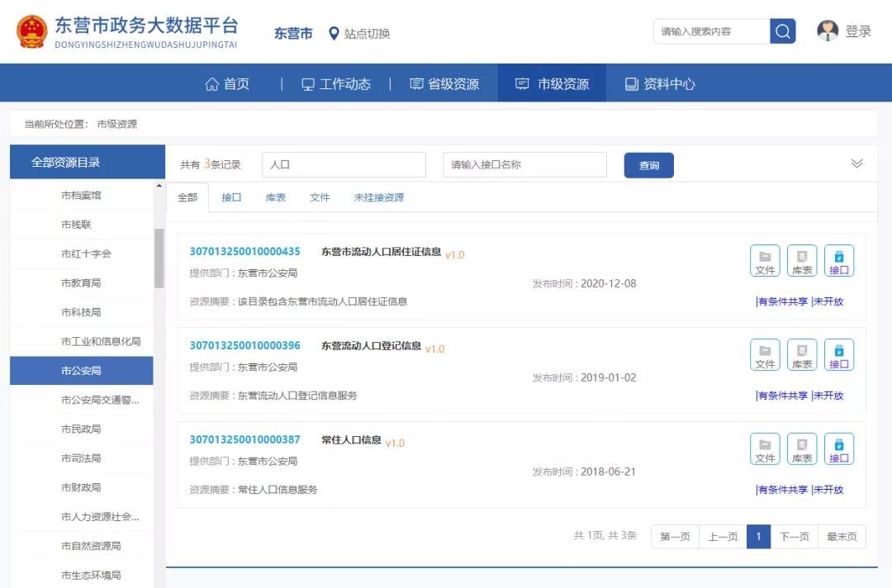Open the 资料中心 navigation menu
Image resolution: width=892 pixels, height=588 pixels.
[659, 83]
